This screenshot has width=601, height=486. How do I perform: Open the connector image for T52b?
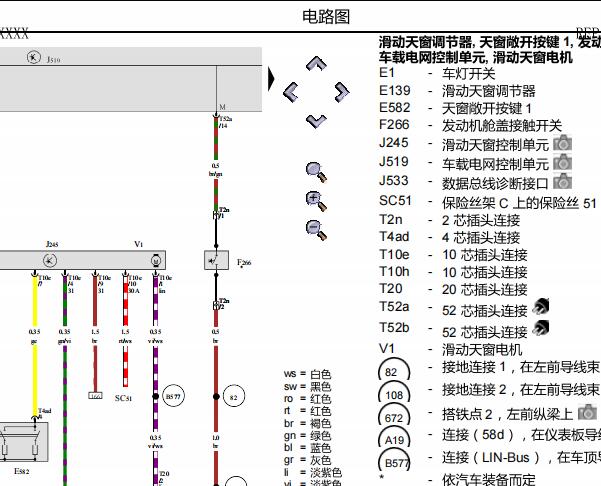pos(541,328)
